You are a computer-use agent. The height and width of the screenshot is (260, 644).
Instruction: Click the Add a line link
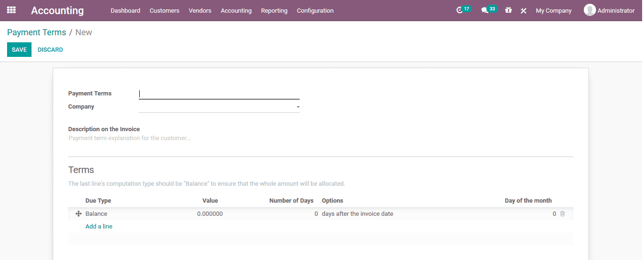click(x=99, y=227)
